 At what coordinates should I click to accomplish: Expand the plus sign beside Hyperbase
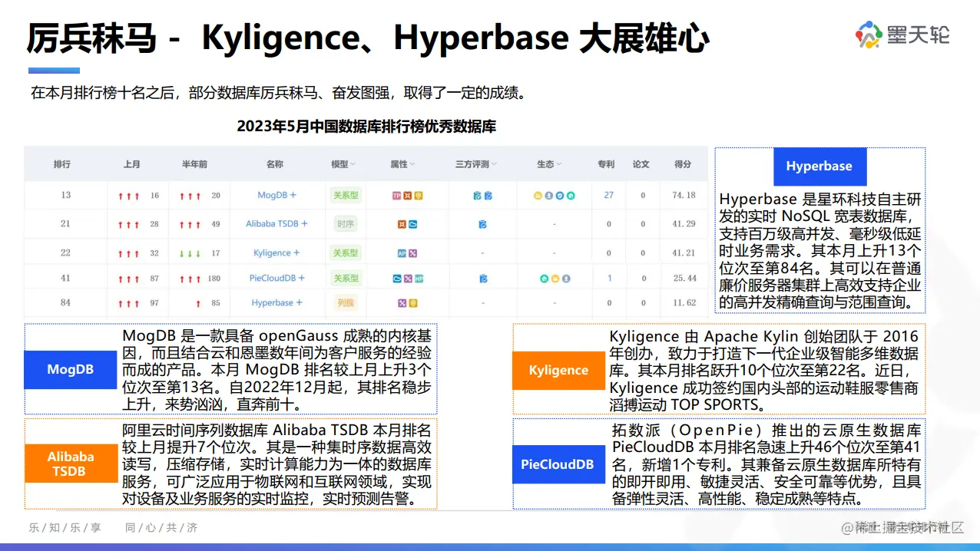tap(299, 302)
